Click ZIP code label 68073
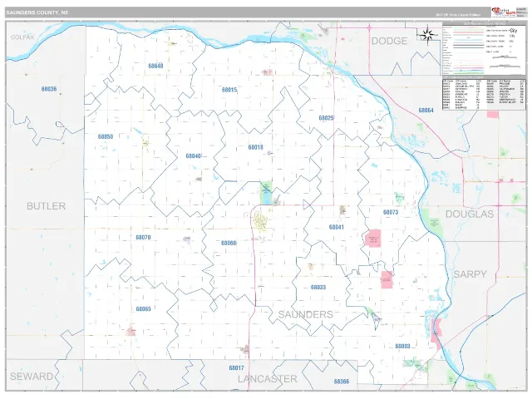Screen dimensions: 532x399 point(391,213)
